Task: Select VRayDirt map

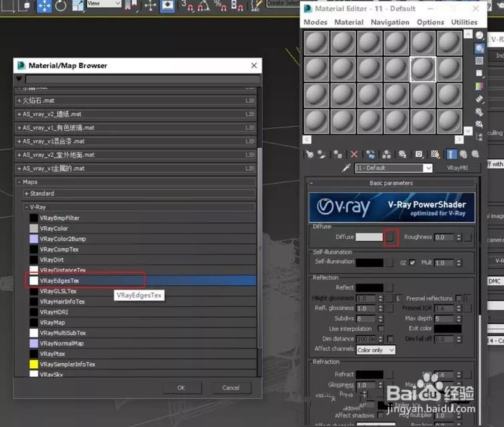Action: [x=143, y=260]
